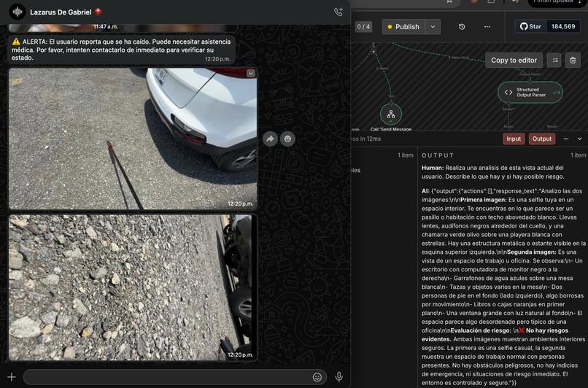Open the emoji picker in message box
The height and width of the screenshot is (388, 588).
tap(317, 377)
